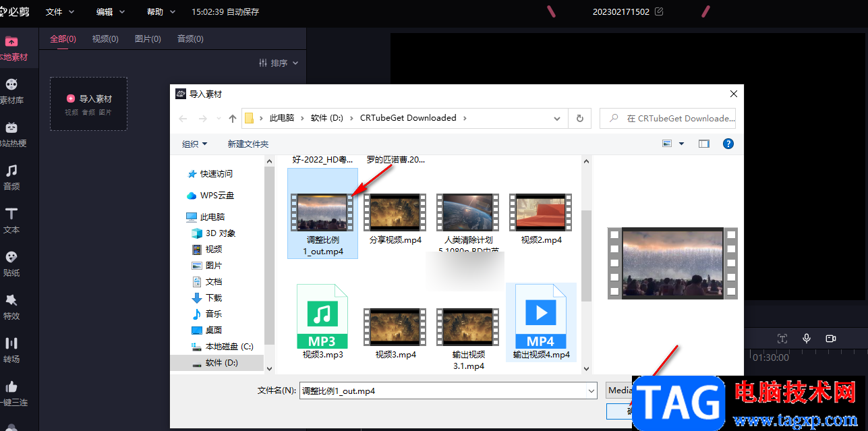Select the file 视频3.mp4

[396, 333]
